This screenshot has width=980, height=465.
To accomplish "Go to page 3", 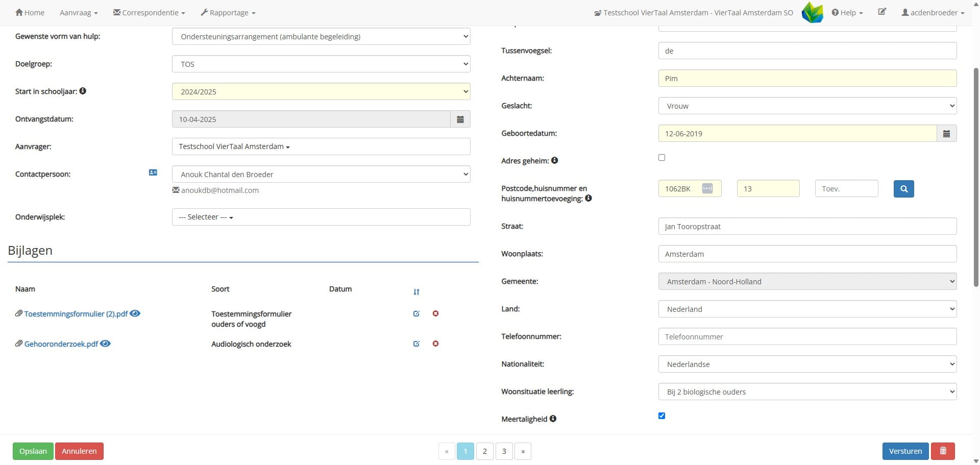I will tap(504, 451).
